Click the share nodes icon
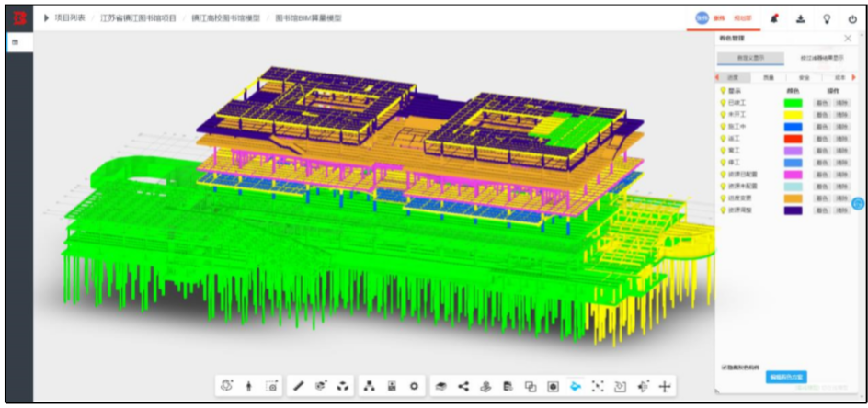Screen dimensions: 868x408 click(x=463, y=387)
